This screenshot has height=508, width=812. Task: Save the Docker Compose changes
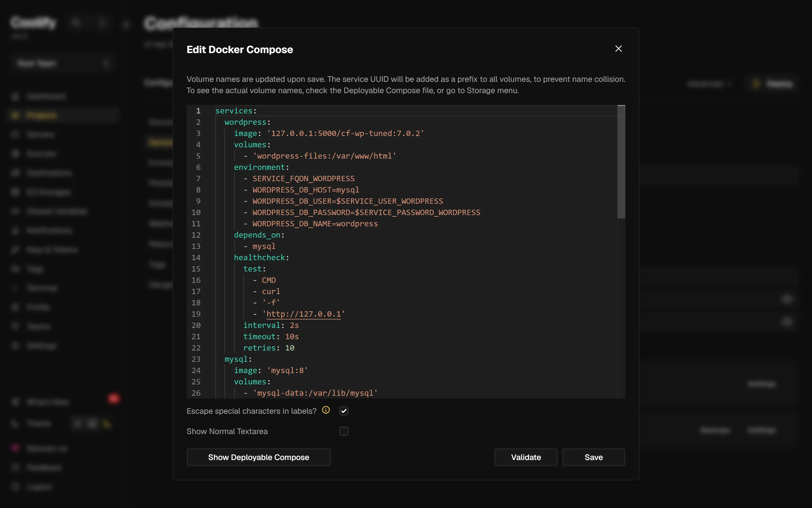(x=593, y=457)
